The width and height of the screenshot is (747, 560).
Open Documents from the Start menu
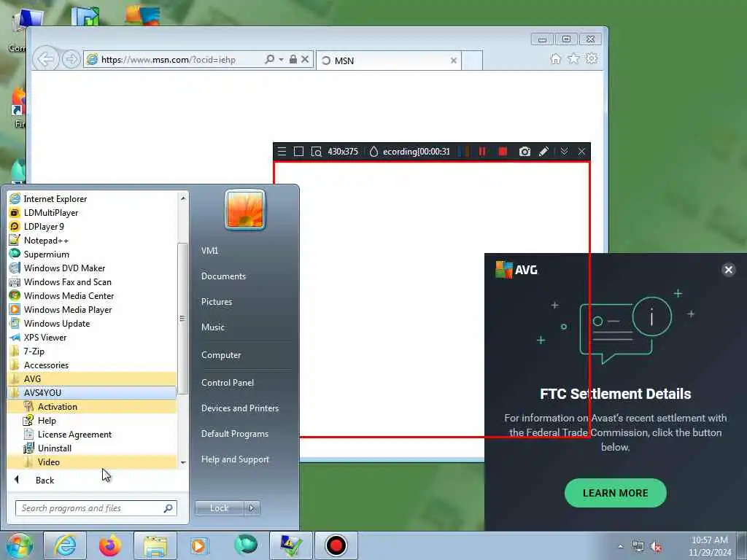point(223,276)
